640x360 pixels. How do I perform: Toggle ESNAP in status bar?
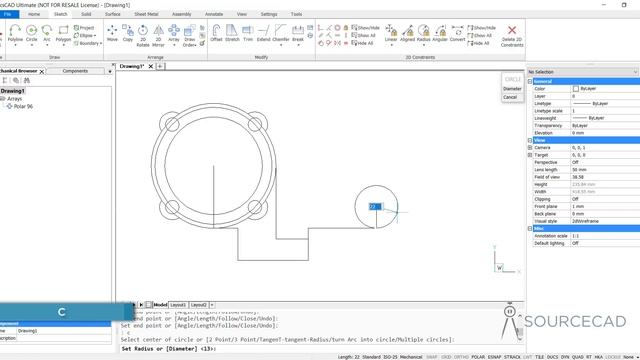[x=494, y=357]
